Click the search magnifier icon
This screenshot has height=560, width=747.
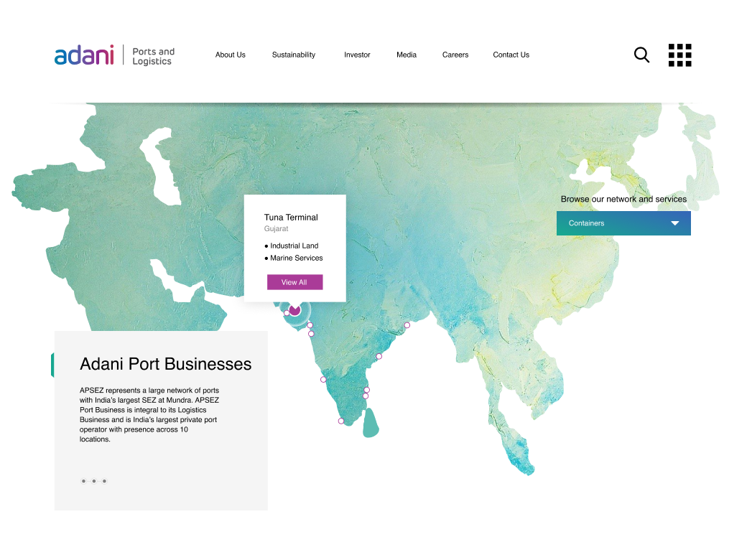point(641,55)
